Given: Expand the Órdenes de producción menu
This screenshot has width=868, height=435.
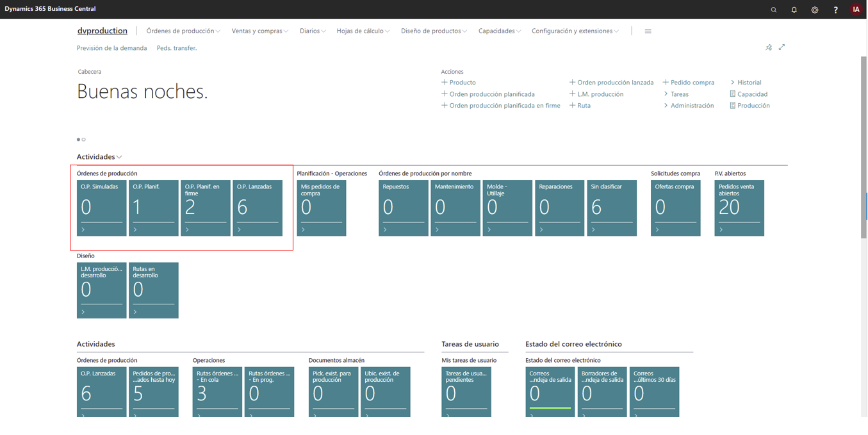Looking at the screenshot, I should click(x=183, y=31).
